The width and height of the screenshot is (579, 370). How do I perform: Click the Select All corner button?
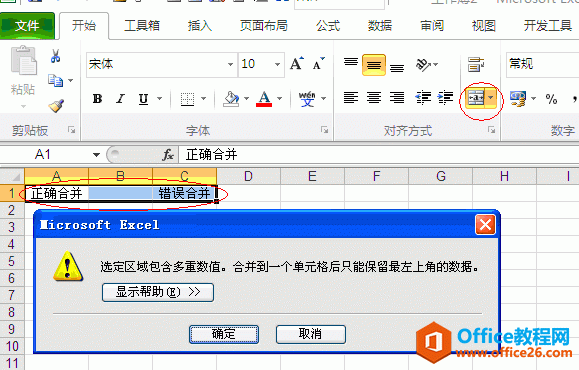(12, 176)
